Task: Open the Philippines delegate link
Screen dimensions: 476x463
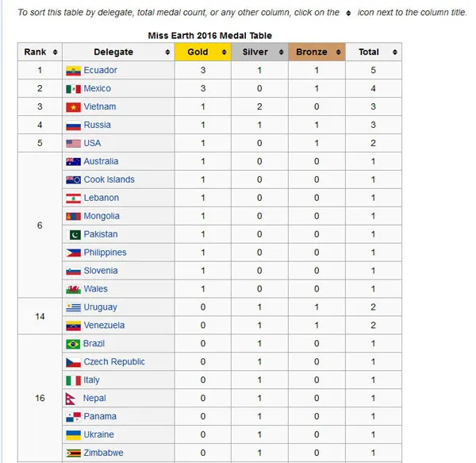Action: [106, 253]
